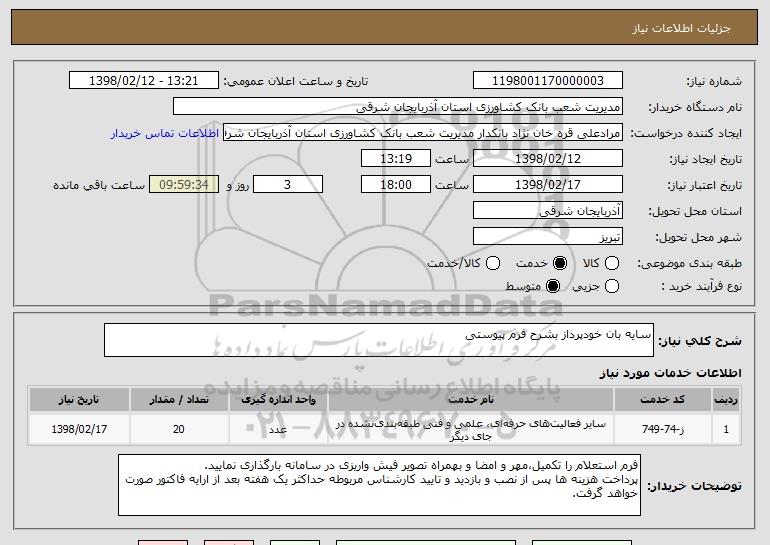This screenshot has height=545, width=770.
Task: Click the تعداد / مقدار column header
Action: click(x=179, y=399)
